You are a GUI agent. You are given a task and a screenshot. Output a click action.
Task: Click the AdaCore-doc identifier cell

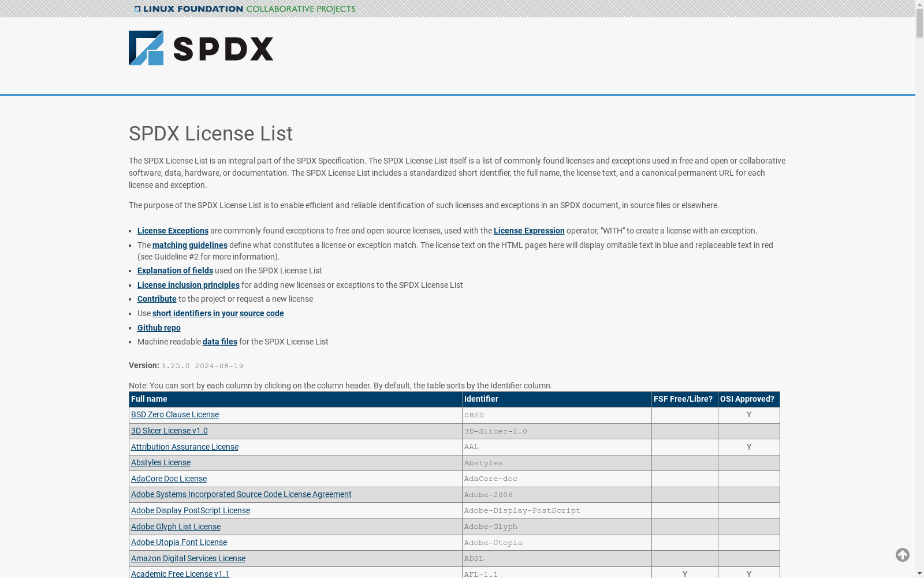click(557, 479)
